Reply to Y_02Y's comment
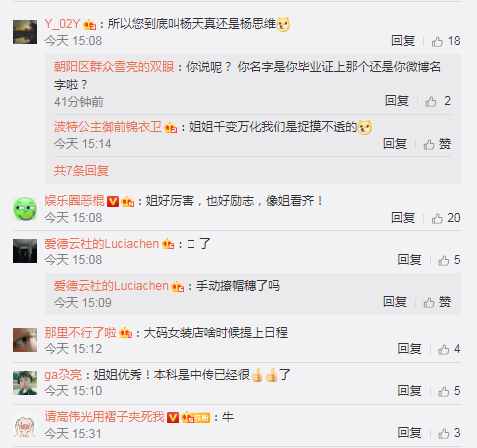The image size is (477, 448). click(403, 41)
